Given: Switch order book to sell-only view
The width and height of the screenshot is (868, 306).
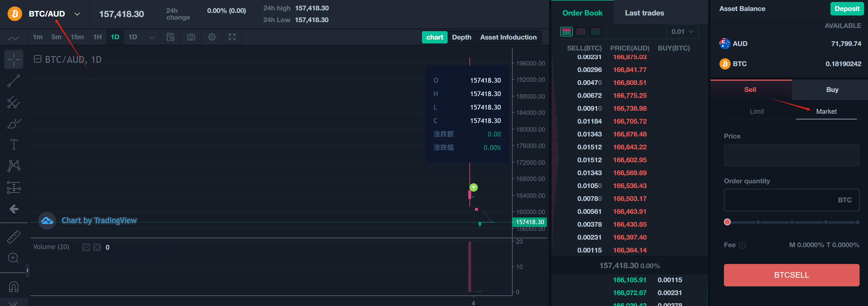Looking at the screenshot, I should [x=581, y=31].
